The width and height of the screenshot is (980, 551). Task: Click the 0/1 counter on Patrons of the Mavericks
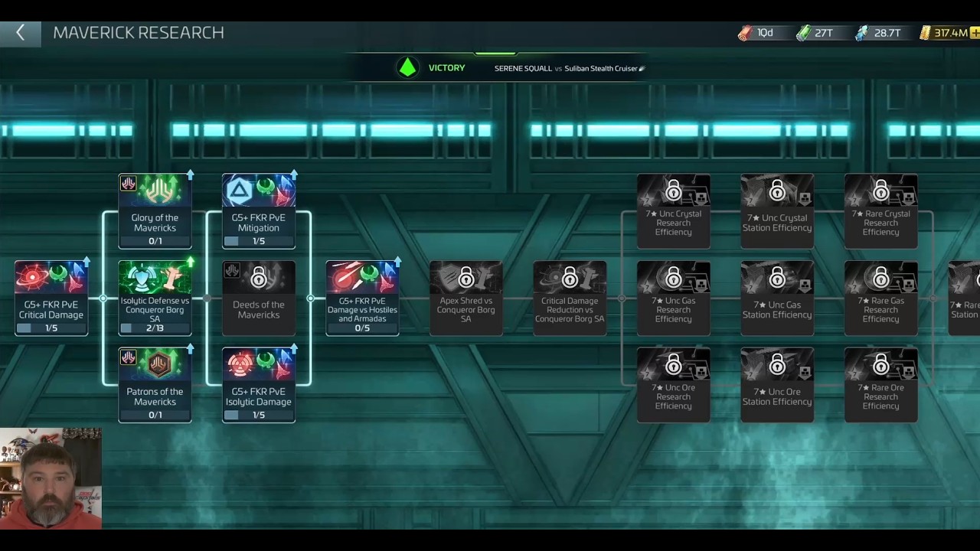[x=155, y=415]
